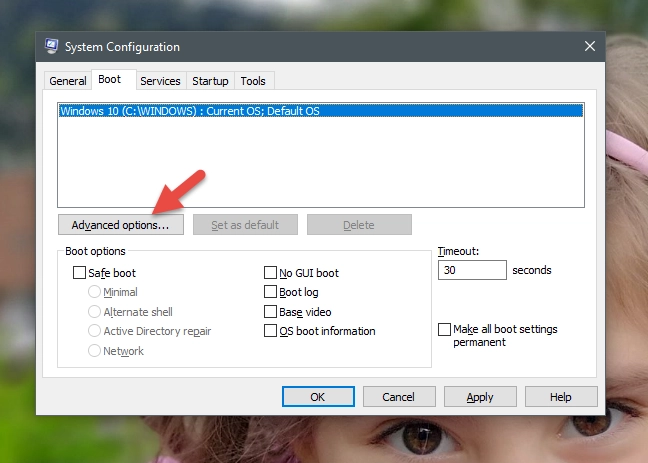Choose the Alternate shell option
Image resolution: width=648 pixels, height=463 pixels.
click(94, 312)
